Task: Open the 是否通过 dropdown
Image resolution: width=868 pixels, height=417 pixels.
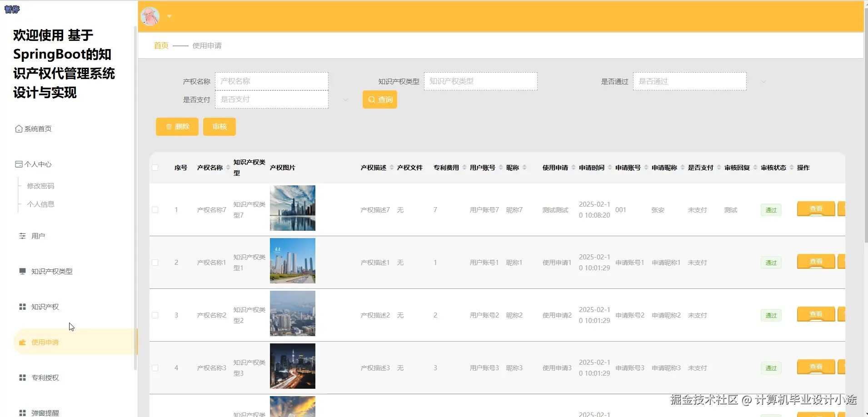Action: click(x=690, y=81)
